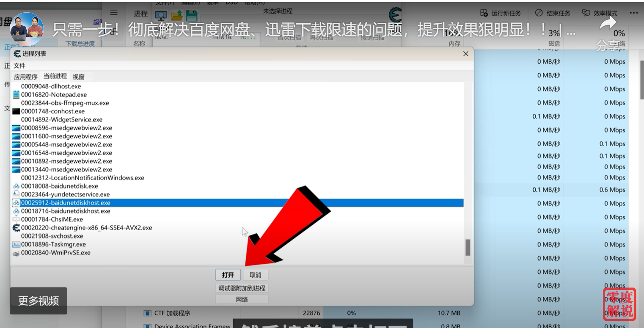644x328 pixels.
Task: Select 00001784-ChsIME.exe row
Action: (x=237, y=219)
